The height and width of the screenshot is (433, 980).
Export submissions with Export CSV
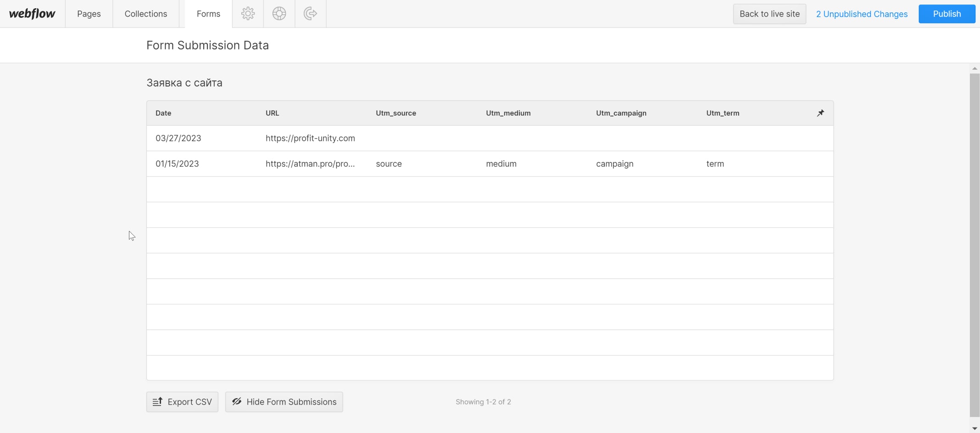tap(182, 402)
